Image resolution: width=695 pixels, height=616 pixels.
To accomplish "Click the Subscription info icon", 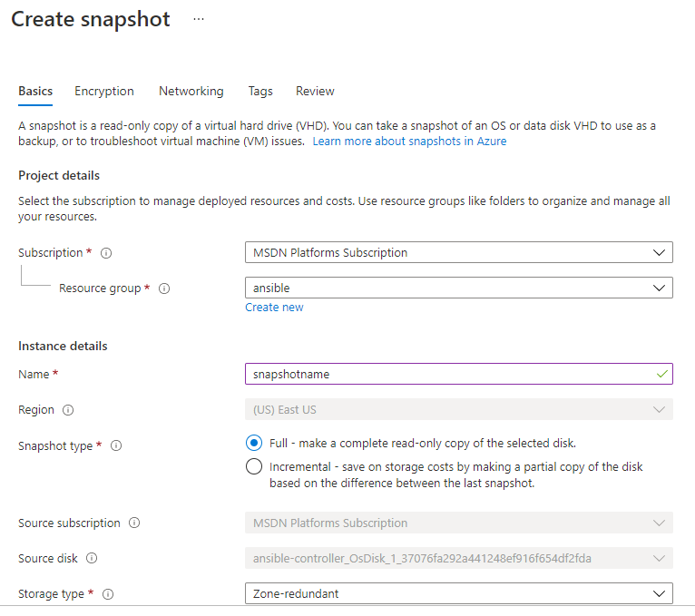I will pyautogui.click(x=106, y=253).
